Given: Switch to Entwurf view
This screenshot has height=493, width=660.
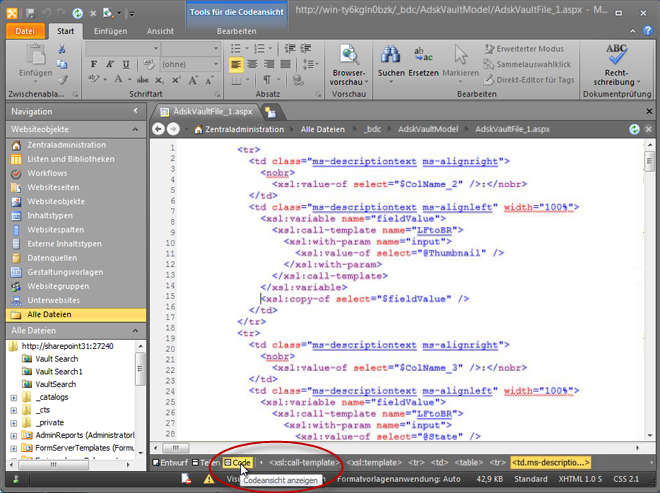Looking at the screenshot, I should 170,463.
